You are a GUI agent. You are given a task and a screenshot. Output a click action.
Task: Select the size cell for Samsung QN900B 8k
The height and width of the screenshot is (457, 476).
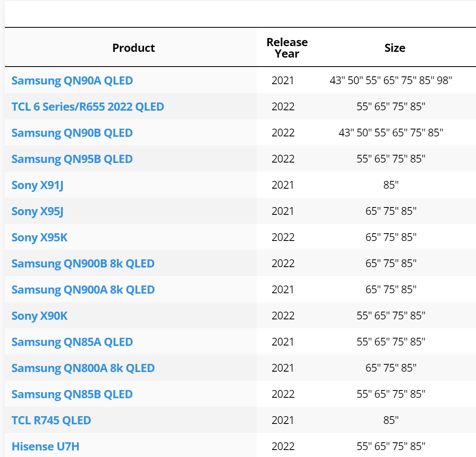tap(391, 263)
